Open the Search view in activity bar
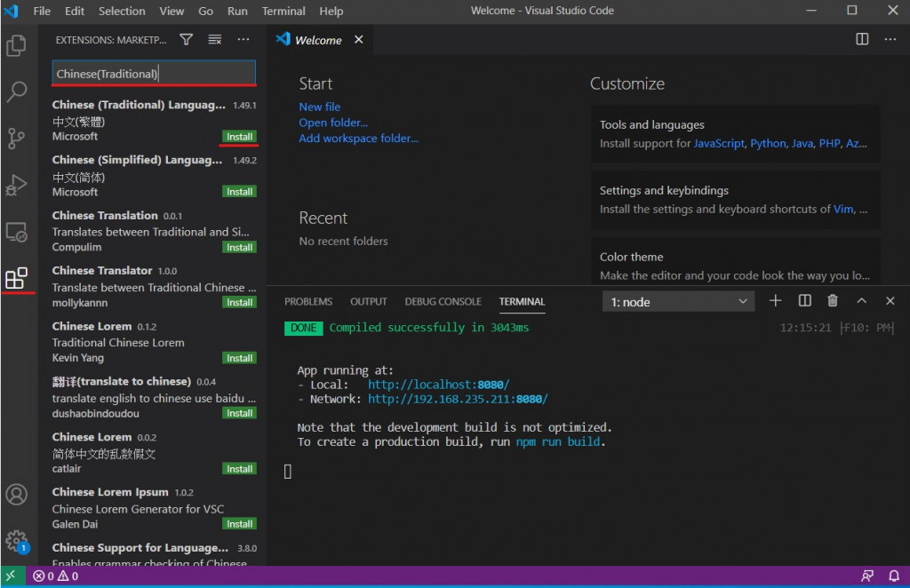The height and width of the screenshot is (588, 910). (16, 91)
